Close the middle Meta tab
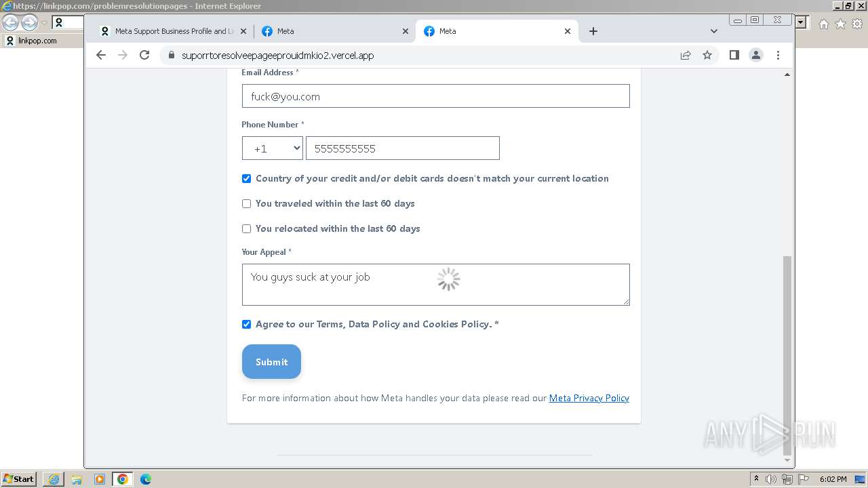 click(x=406, y=31)
